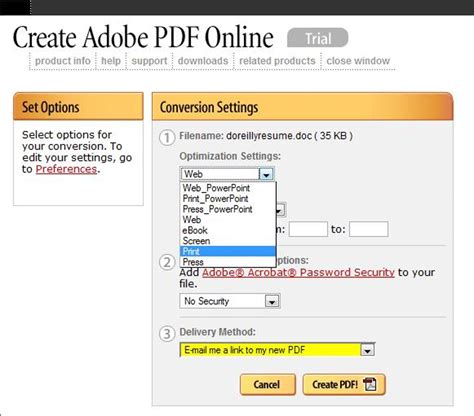Viewport: 474px width, 416px height.
Task: Choose eBook from the list
Action: pos(228,230)
